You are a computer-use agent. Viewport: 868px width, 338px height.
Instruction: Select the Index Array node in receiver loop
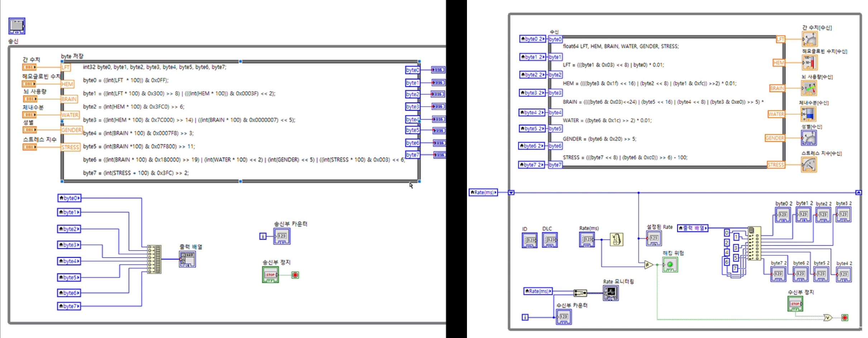click(x=754, y=243)
